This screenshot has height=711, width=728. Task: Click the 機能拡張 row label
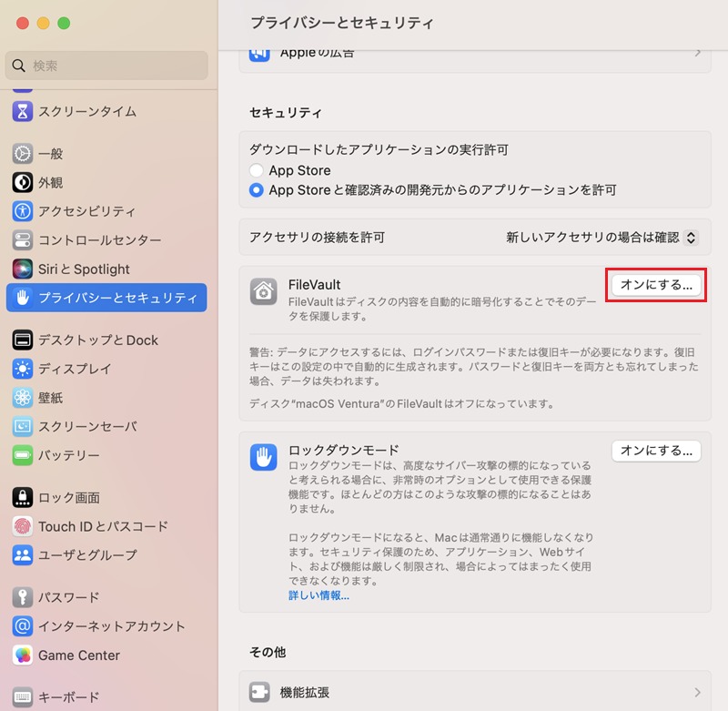(305, 693)
